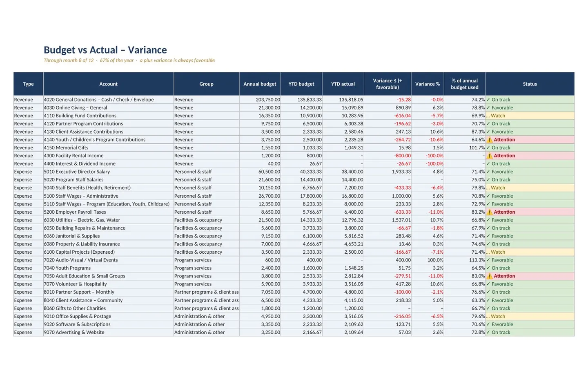Select account '9070 Advertising & Website'
Screen dimensions: 588x382
(108, 332)
